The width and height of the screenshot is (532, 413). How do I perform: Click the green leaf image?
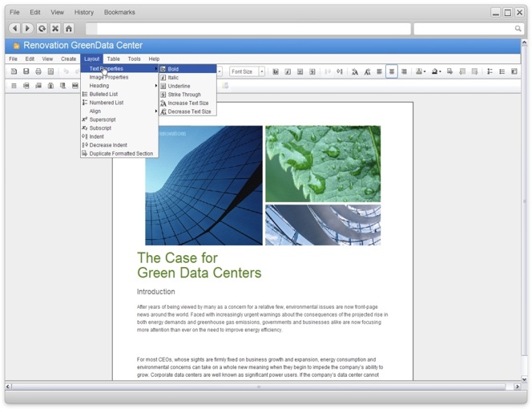click(x=323, y=164)
